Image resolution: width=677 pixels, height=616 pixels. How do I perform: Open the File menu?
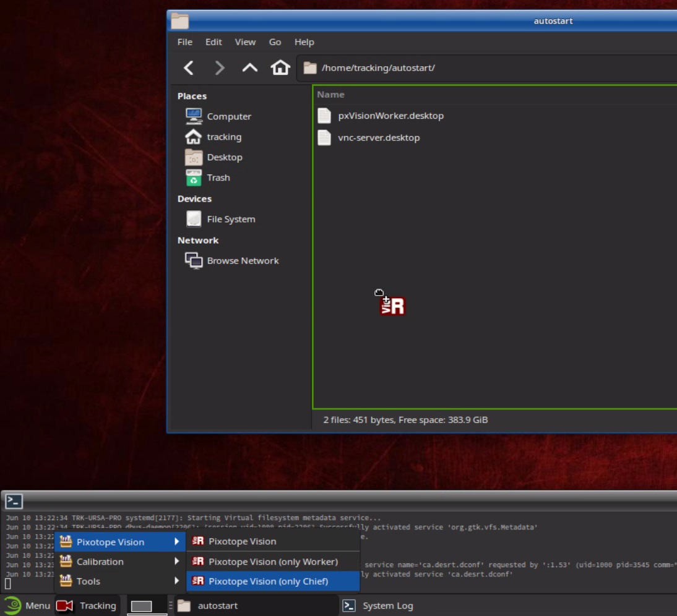(184, 42)
